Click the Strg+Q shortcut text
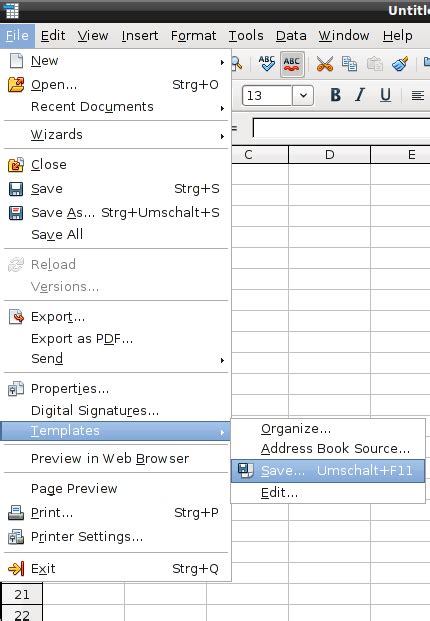 195,569
